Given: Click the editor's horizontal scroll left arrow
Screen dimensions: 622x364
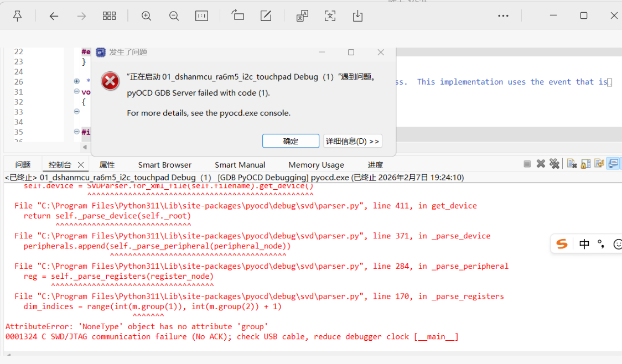Looking at the screenshot, I should pyautogui.click(x=85, y=147).
